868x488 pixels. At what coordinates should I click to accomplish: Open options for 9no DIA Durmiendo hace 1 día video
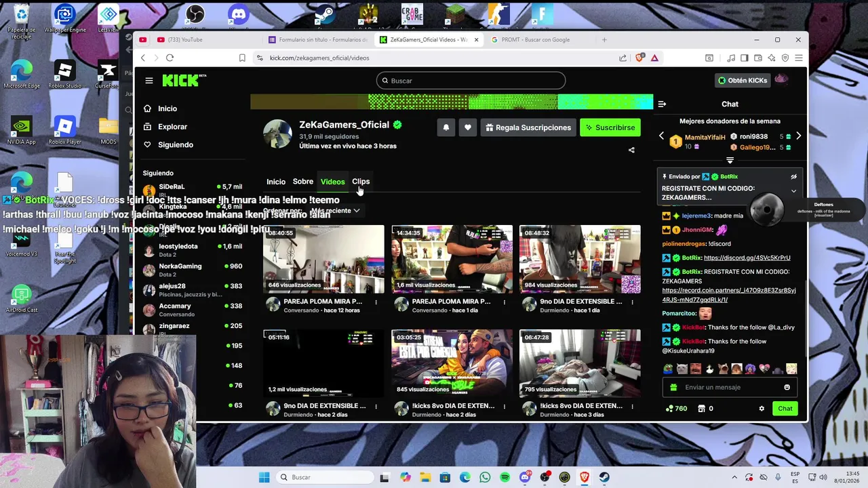click(x=632, y=302)
